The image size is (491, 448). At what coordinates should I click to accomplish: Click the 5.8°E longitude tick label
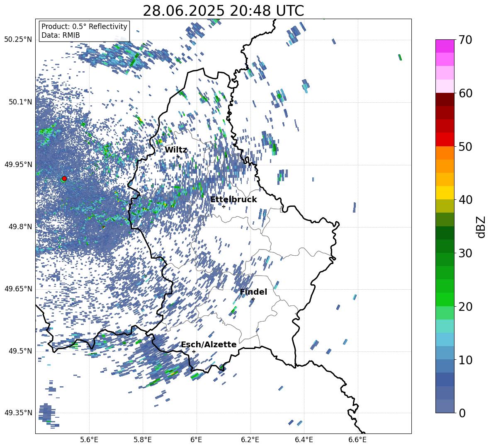point(143,440)
